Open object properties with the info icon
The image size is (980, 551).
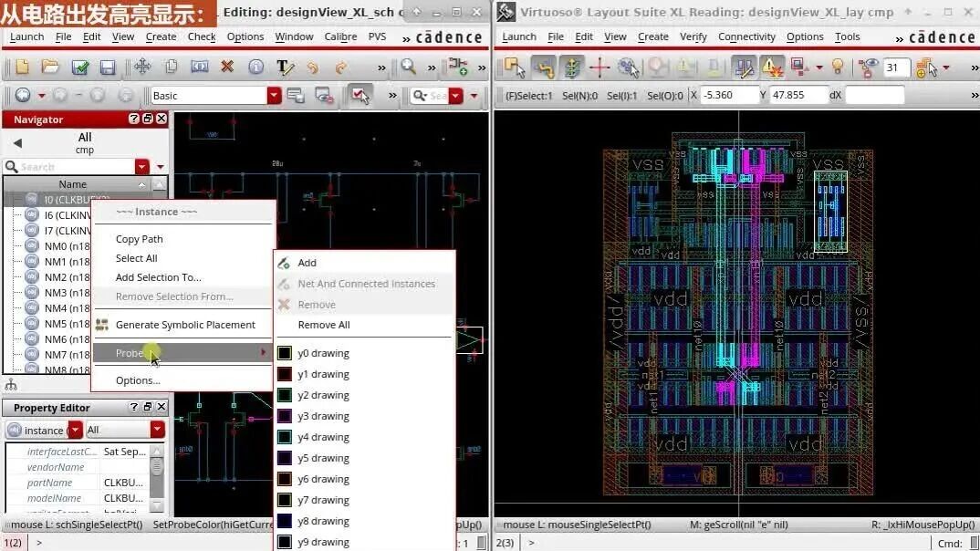click(x=255, y=67)
